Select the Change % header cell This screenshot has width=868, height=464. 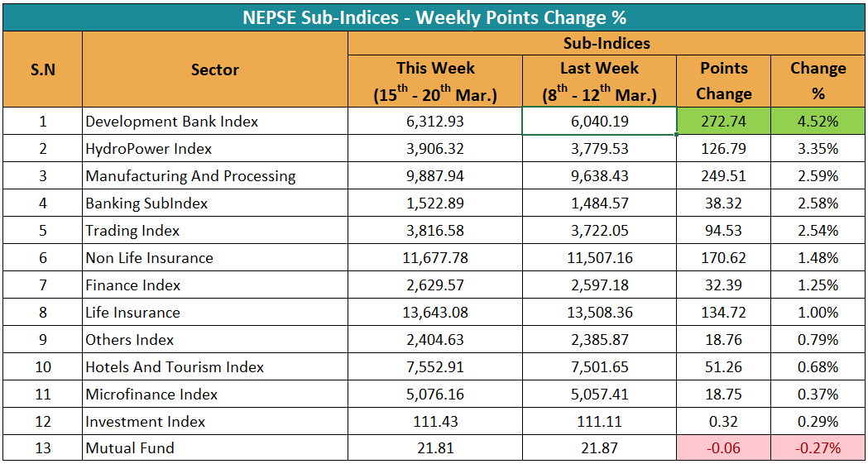[x=818, y=81]
